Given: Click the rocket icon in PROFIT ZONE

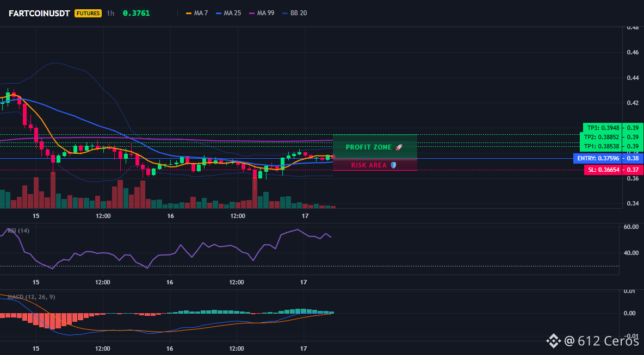Looking at the screenshot, I should coord(399,147).
